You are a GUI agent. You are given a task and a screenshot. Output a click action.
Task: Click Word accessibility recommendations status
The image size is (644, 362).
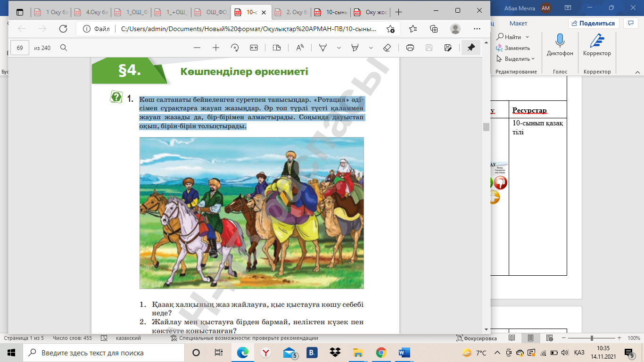244,338
